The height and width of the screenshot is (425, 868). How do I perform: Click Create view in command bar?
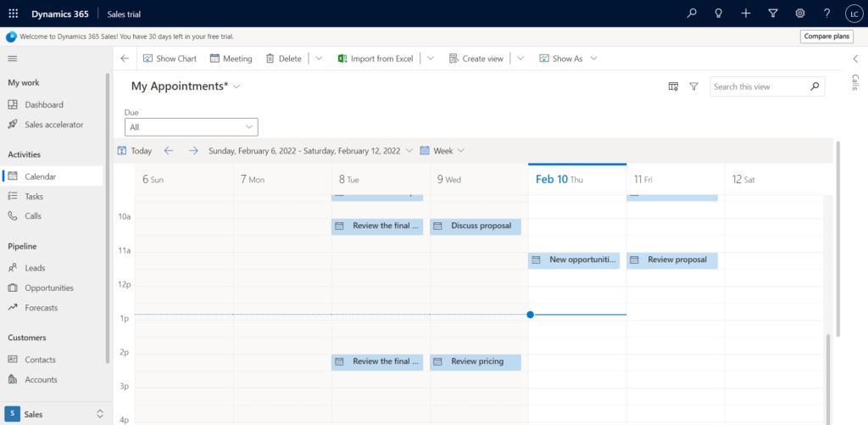(x=476, y=59)
